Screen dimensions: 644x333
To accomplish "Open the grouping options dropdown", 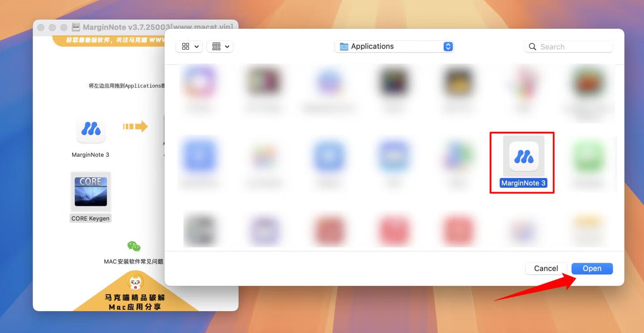I will pyautogui.click(x=220, y=46).
